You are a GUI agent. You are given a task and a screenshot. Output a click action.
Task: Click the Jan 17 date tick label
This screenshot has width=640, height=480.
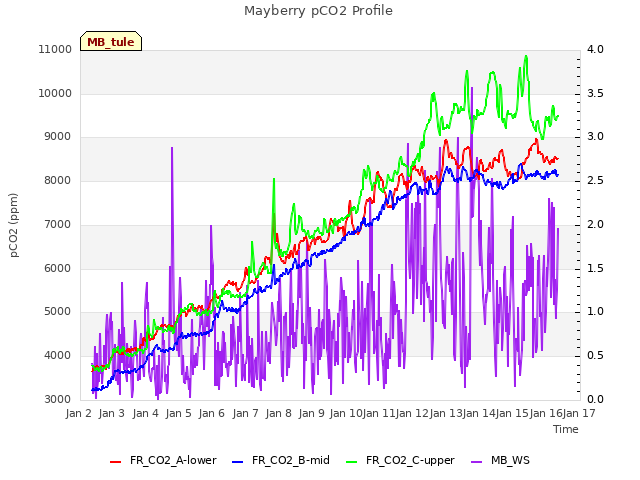pyautogui.click(x=579, y=413)
